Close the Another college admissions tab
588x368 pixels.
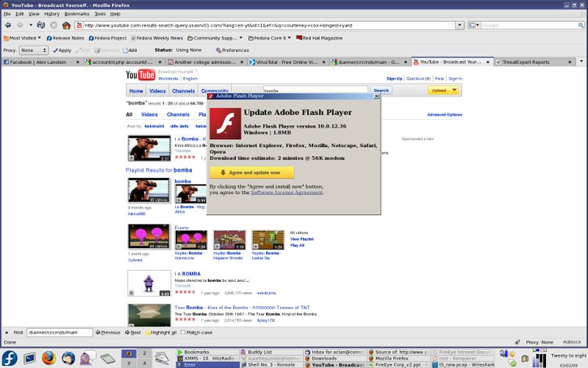pos(242,62)
